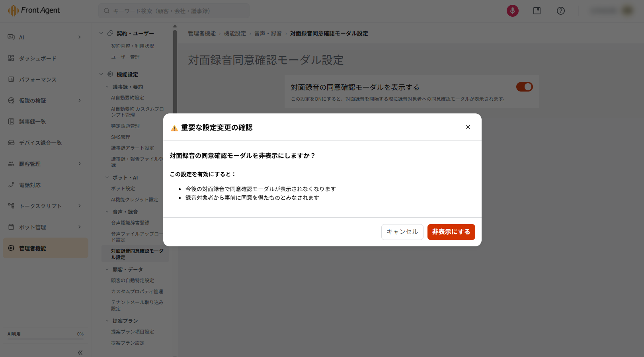Expand the 仮説の検証 chevron
Screen dimensions: 644x357
point(80,100)
